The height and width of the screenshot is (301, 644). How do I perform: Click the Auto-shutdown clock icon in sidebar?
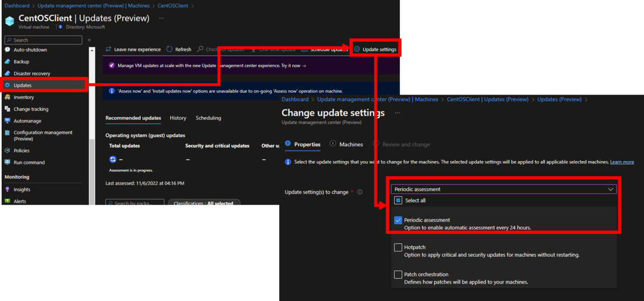point(8,50)
